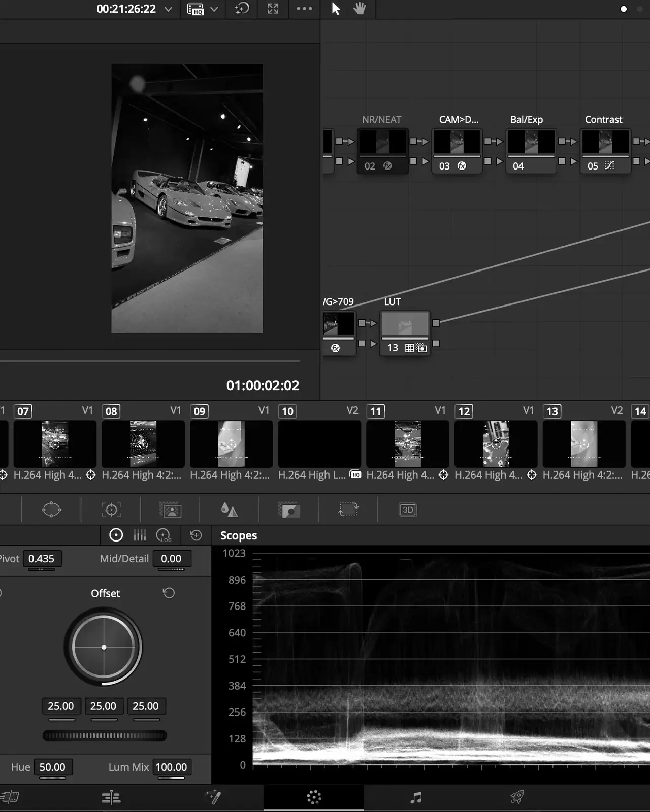Click the reset all grades icon beside Log
This screenshot has height=812, width=650.
tap(196, 535)
